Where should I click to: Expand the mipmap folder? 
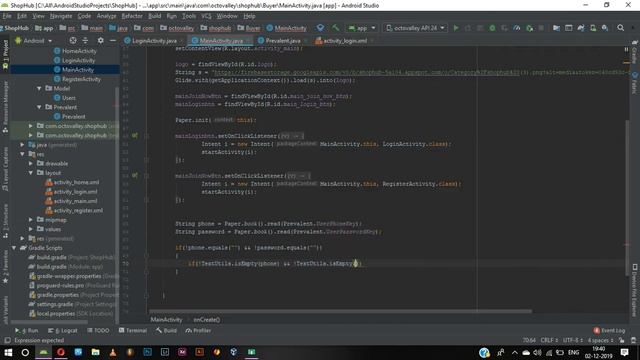pos(31,220)
